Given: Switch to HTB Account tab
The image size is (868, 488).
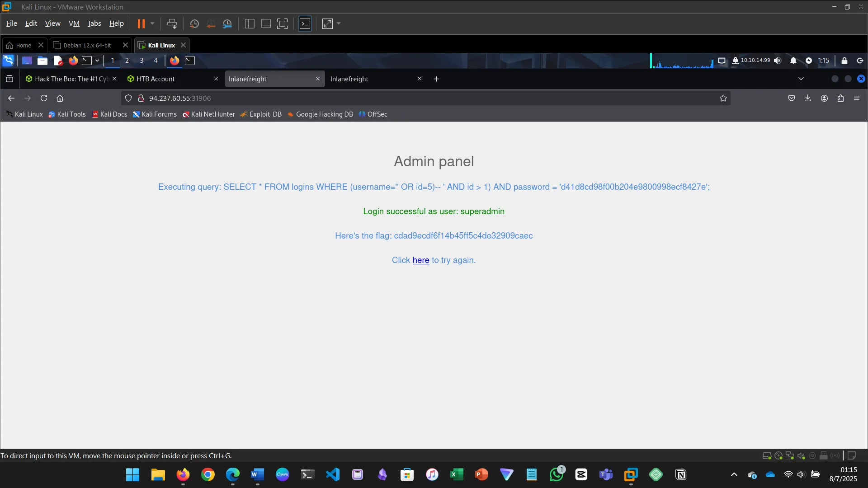Looking at the screenshot, I should 156,79.
